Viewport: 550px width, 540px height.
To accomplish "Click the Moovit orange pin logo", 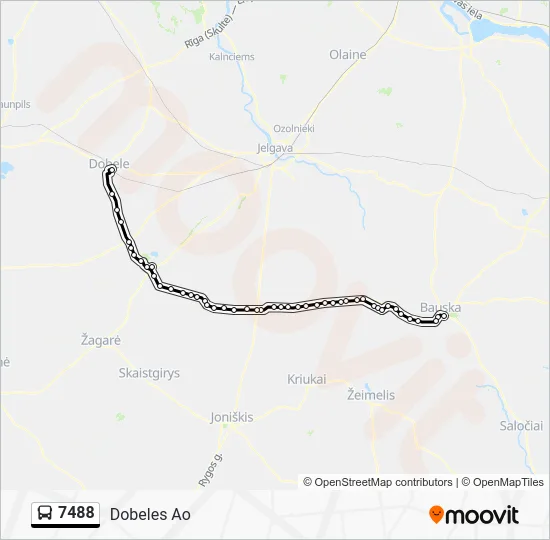I will (x=436, y=514).
